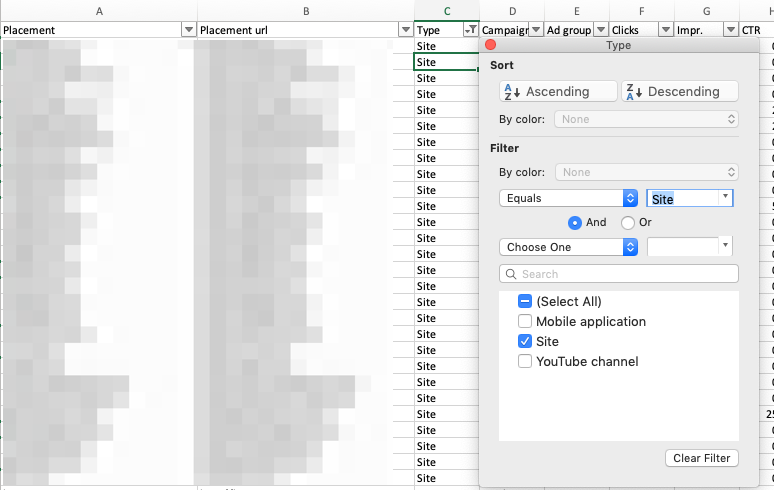774x490 pixels.
Task: Select the Or radio button
Action: (628, 223)
